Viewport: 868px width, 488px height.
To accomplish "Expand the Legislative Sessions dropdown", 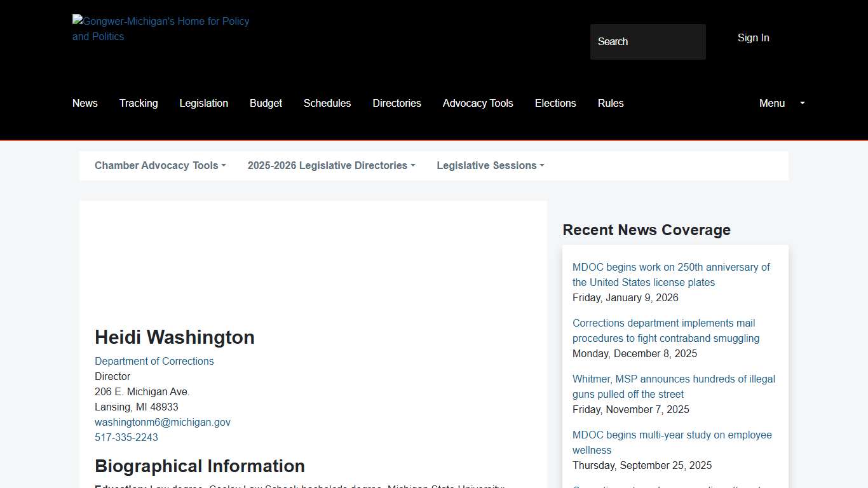I will (490, 165).
